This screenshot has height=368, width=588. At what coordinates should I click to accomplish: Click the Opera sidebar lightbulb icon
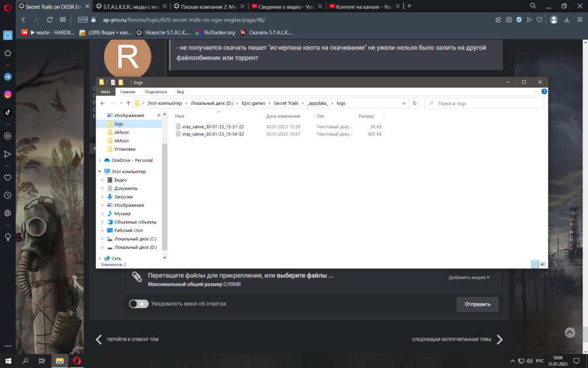pos(8,237)
